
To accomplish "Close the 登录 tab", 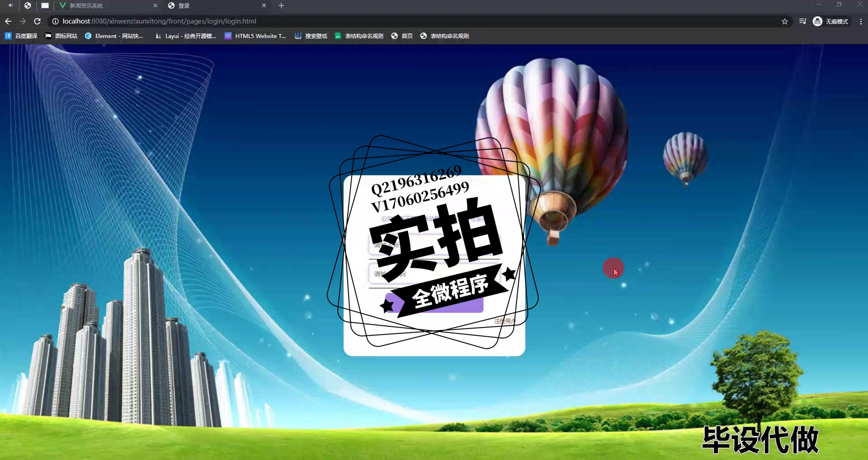I will 264,5.
